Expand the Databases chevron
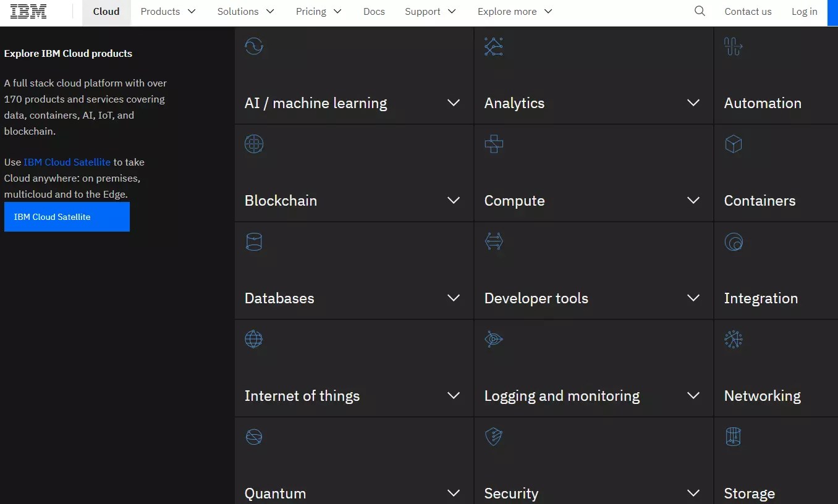 [x=454, y=298]
